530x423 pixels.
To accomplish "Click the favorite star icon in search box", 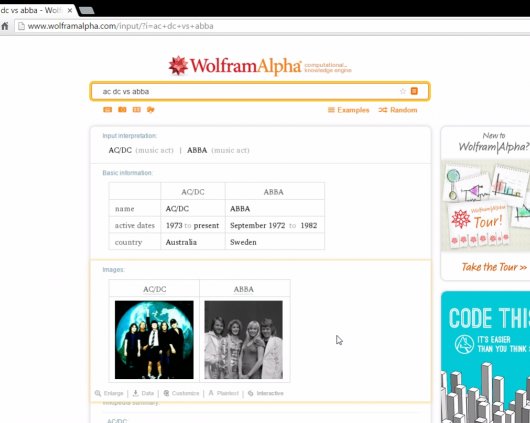I will (x=403, y=91).
